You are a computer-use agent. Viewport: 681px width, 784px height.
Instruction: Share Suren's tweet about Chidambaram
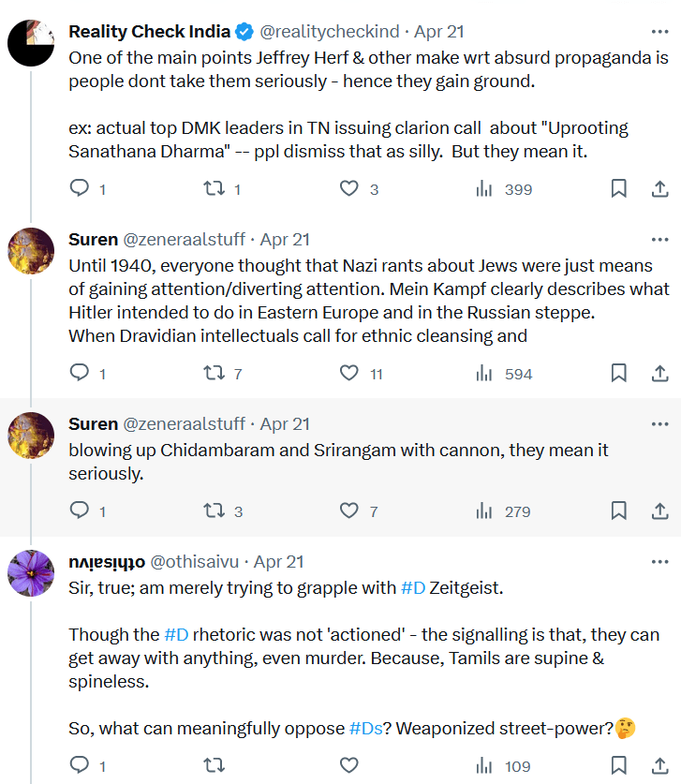(659, 510)
